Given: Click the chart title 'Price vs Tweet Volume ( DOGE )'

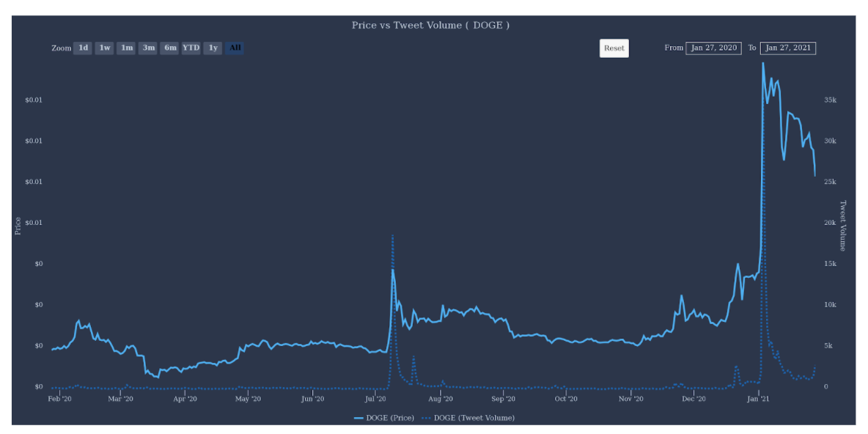Looking at the screenshot, I should click(430, 26).
